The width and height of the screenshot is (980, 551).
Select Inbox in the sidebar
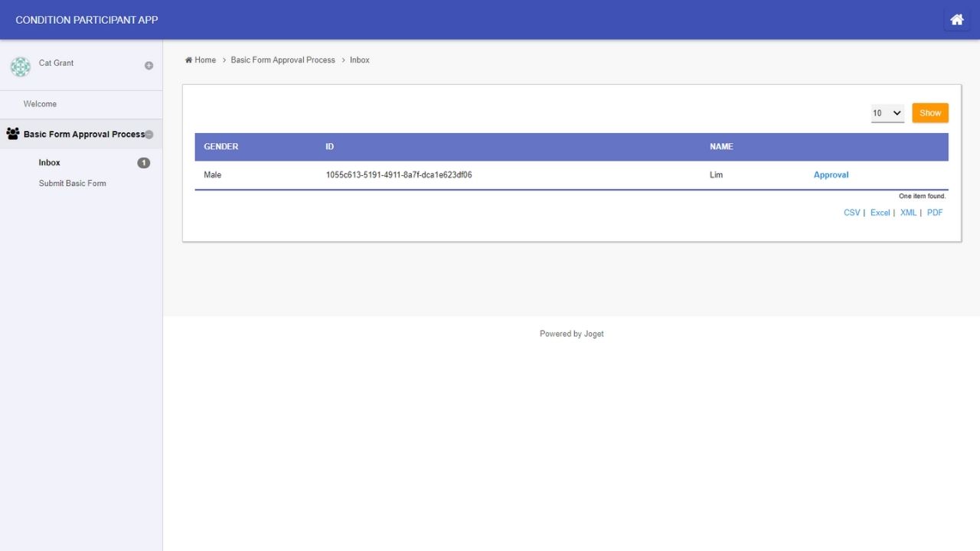50,163
